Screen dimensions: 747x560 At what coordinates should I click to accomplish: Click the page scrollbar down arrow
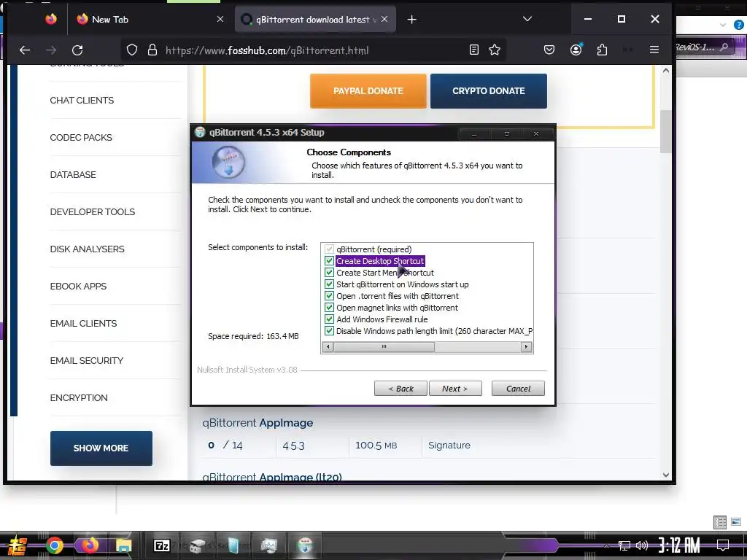tap(666, 475)
